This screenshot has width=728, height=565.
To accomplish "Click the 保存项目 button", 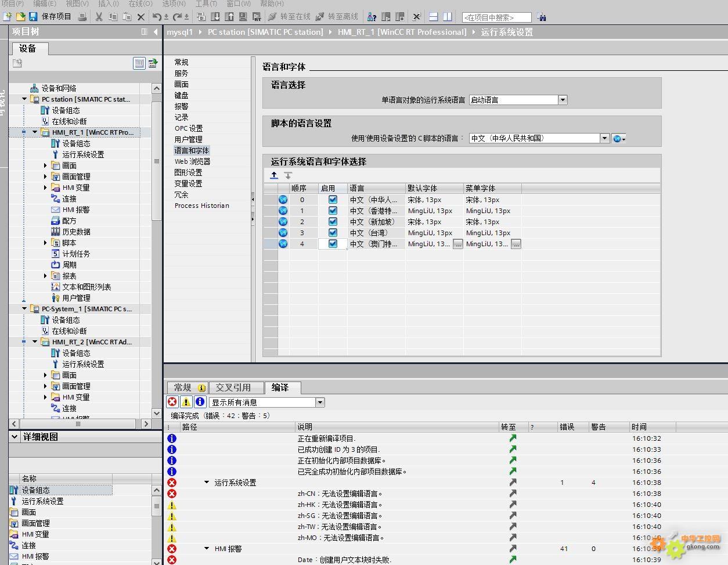I will click(56, 17).
